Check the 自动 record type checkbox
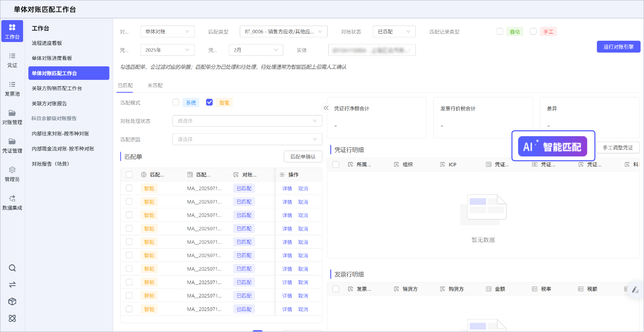644x332 pixels. pos(500,32)
